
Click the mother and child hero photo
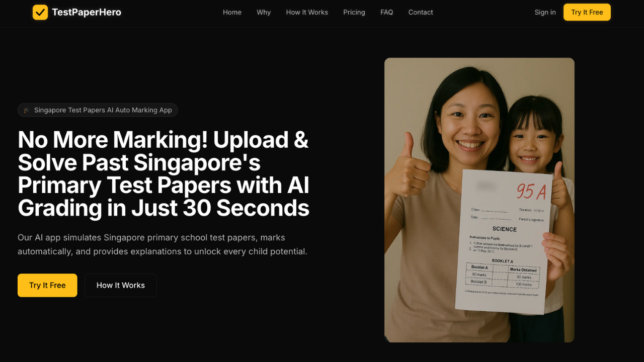click(x=479, y=200)
